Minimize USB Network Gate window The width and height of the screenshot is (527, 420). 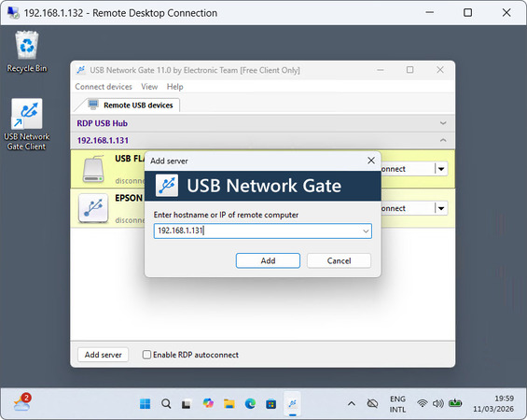pyautogui.click(x=381, y=70)
